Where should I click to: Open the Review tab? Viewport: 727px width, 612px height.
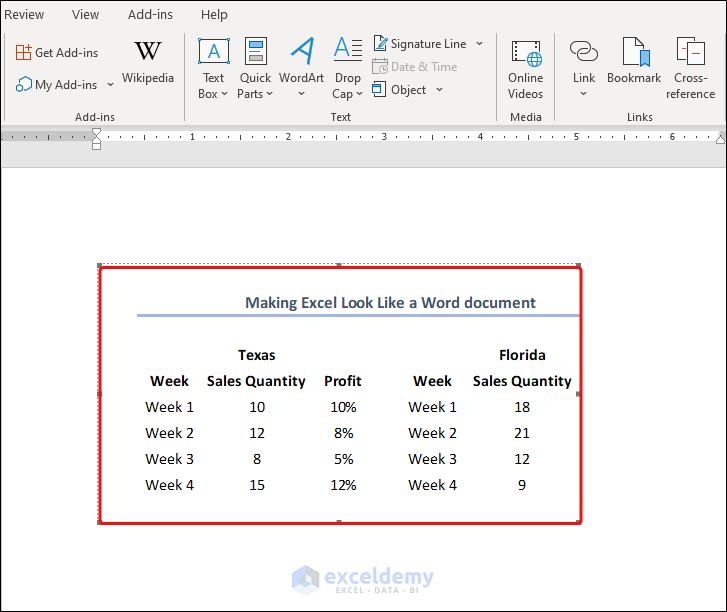tap(24, 15)
